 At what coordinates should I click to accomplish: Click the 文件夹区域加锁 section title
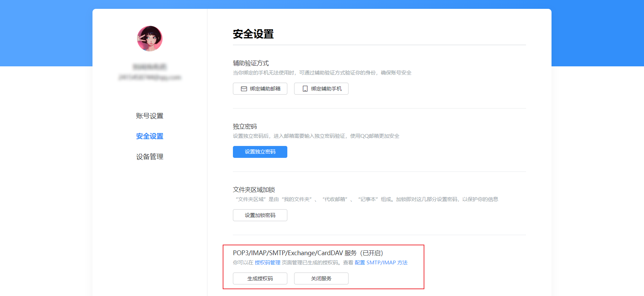point(254,190)
